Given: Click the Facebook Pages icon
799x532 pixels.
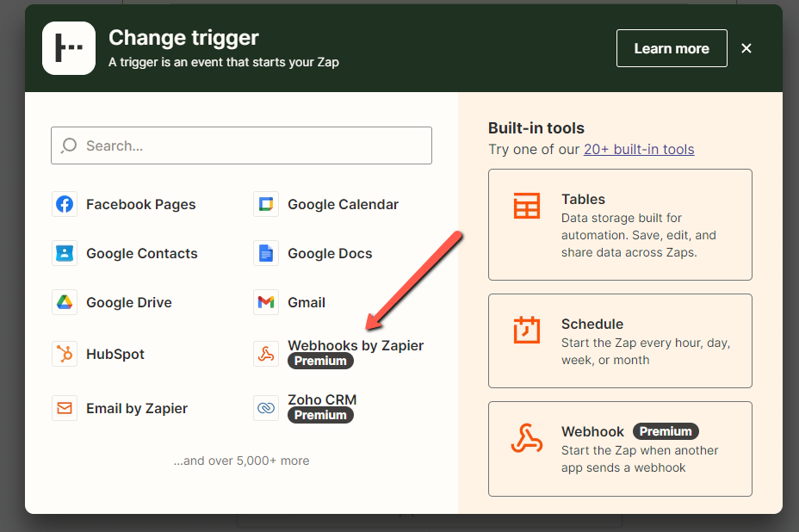Looking at the screenshot, I should [x=65, y=204].
